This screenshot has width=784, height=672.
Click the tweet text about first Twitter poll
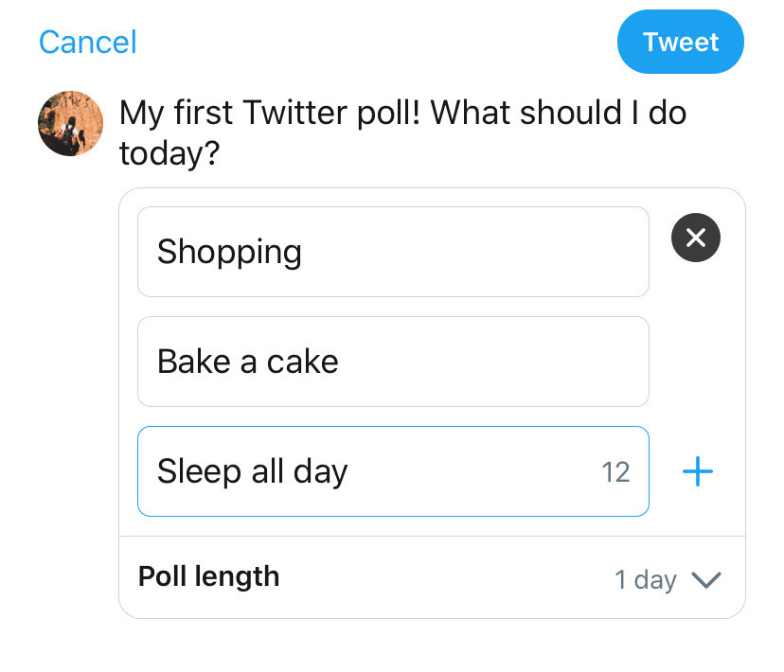pyautogui.click(x=402, y=133)
